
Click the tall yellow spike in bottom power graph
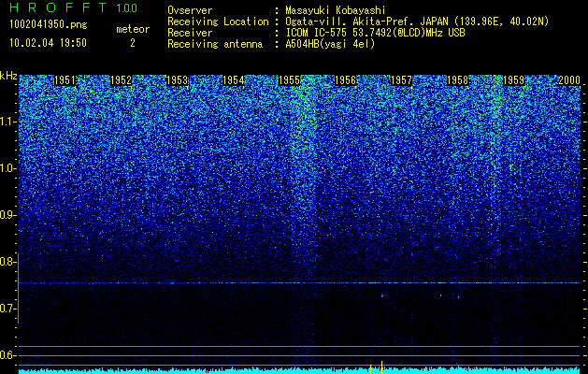(x=381, y=367)
